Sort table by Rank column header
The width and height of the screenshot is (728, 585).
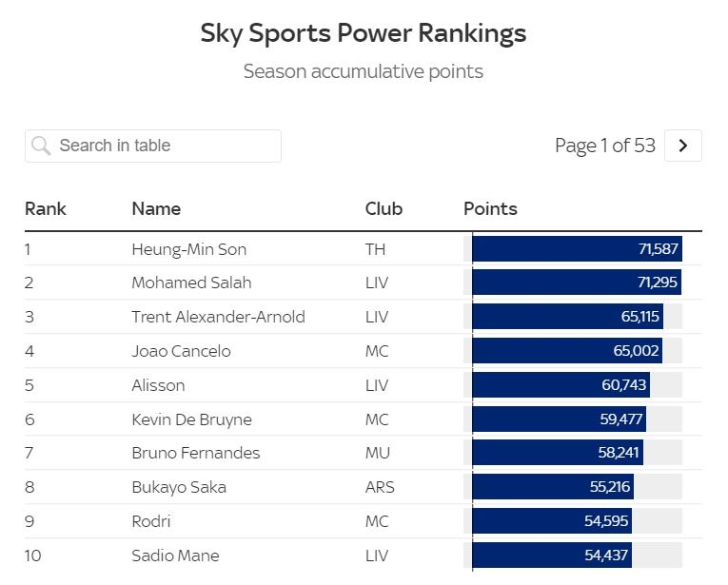(46, 208)
